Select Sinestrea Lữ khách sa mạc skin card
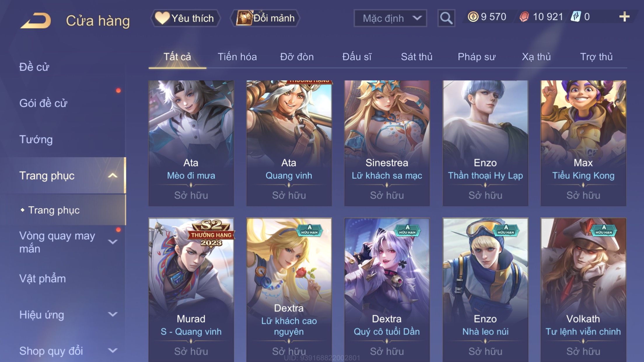The width and height of the screenshot is (644, 362). coord(387,143)
